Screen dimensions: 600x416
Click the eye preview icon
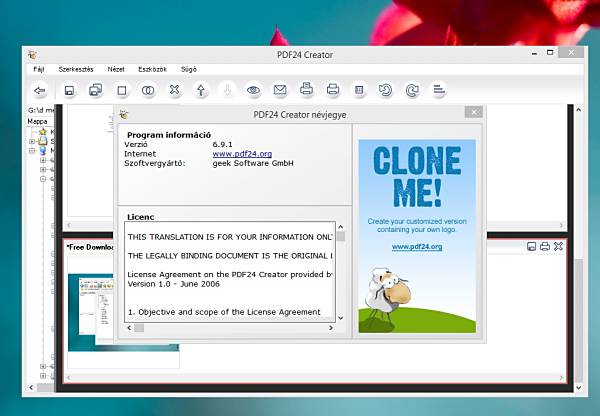tap(253, 91)
